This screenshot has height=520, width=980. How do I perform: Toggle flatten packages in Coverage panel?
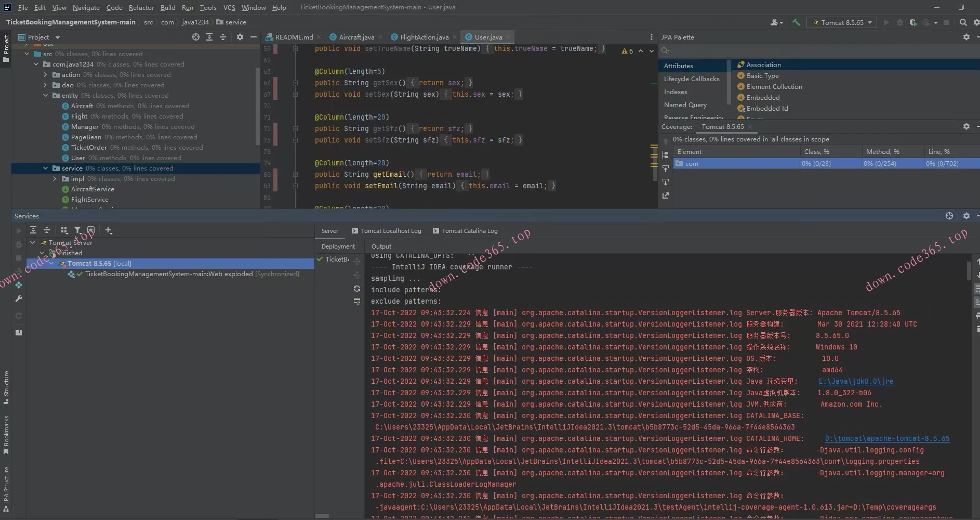click(666, 155)
